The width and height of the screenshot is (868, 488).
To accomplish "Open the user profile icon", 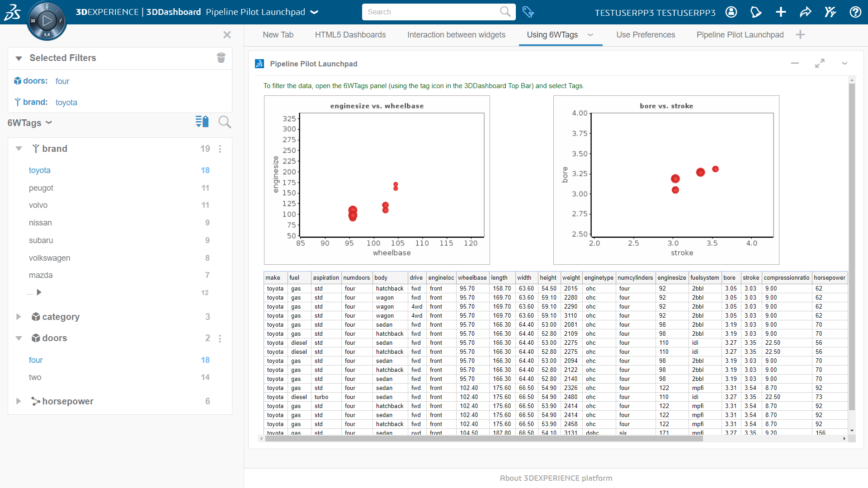I will tap(731, 12).
